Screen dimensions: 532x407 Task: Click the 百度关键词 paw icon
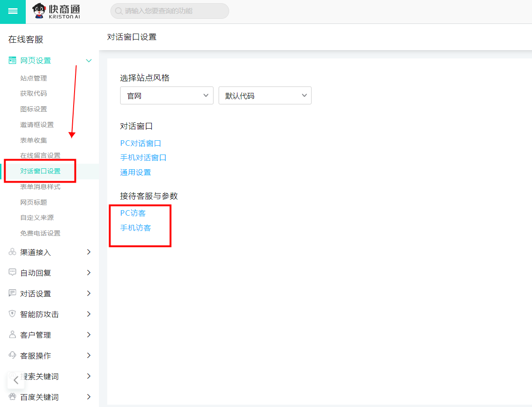[12, 397]
